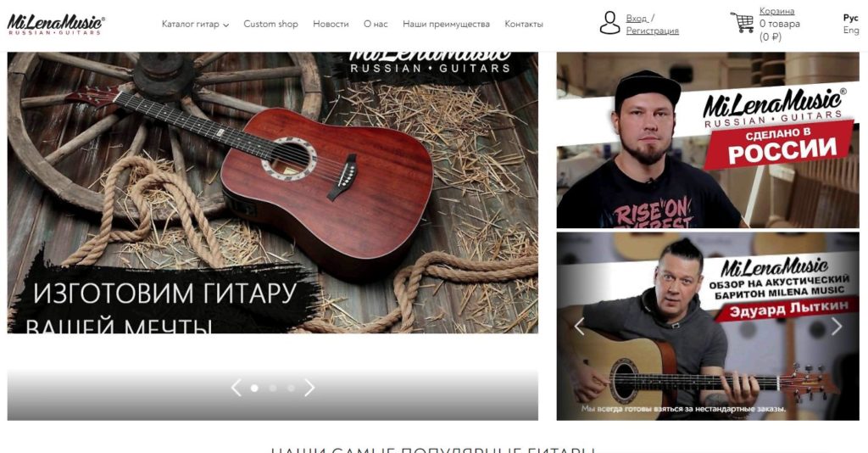Open the Custom shop menu item

coord(270,24)
